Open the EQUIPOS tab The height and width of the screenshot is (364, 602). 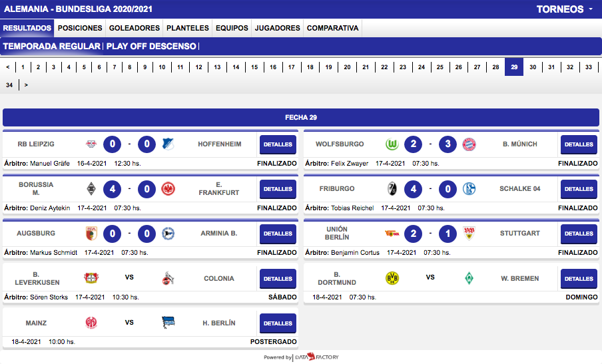pos(232,28)
